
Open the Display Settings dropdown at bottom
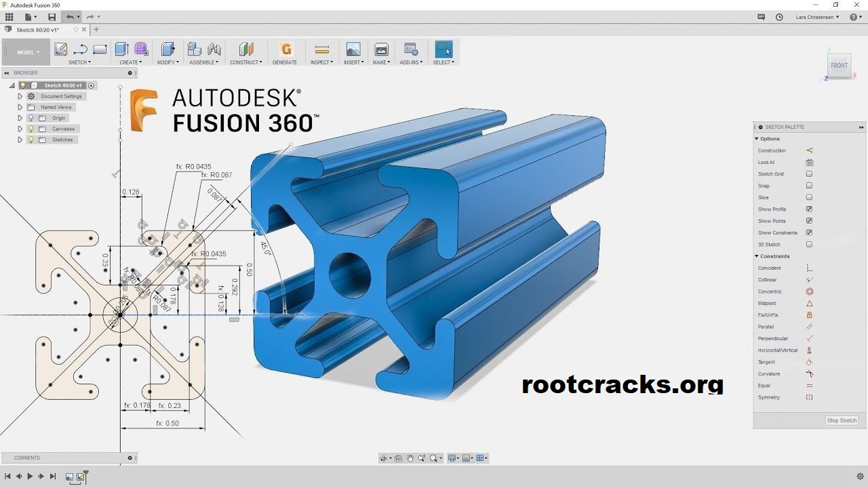pyautogui.click(x=454, y=458)
